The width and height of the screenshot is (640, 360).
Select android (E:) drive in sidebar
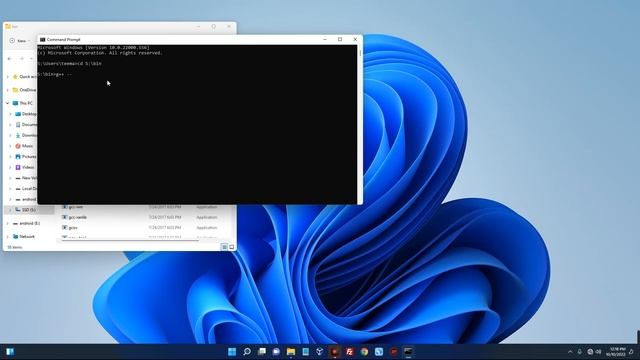click(26, 223)
